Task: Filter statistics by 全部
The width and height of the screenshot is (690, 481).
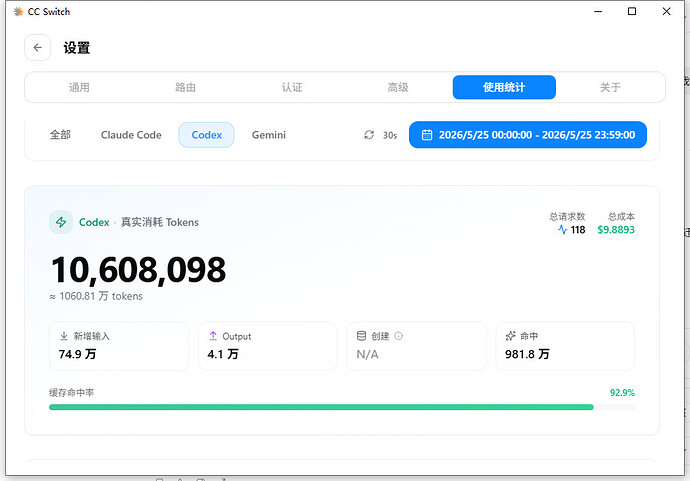Action: point(60,135)
